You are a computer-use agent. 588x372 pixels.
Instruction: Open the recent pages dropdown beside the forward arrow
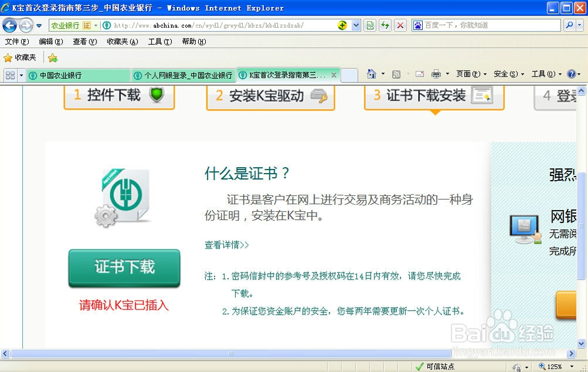39,26
